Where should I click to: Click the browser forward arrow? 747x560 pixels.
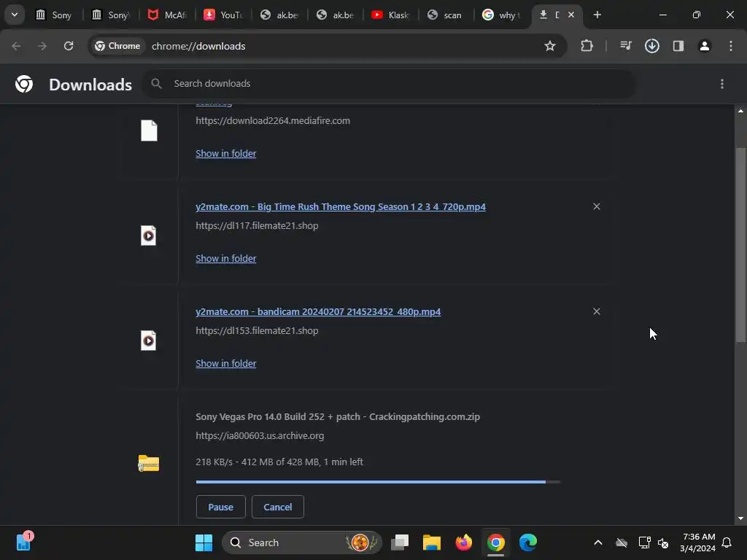(x=42, y=46)
